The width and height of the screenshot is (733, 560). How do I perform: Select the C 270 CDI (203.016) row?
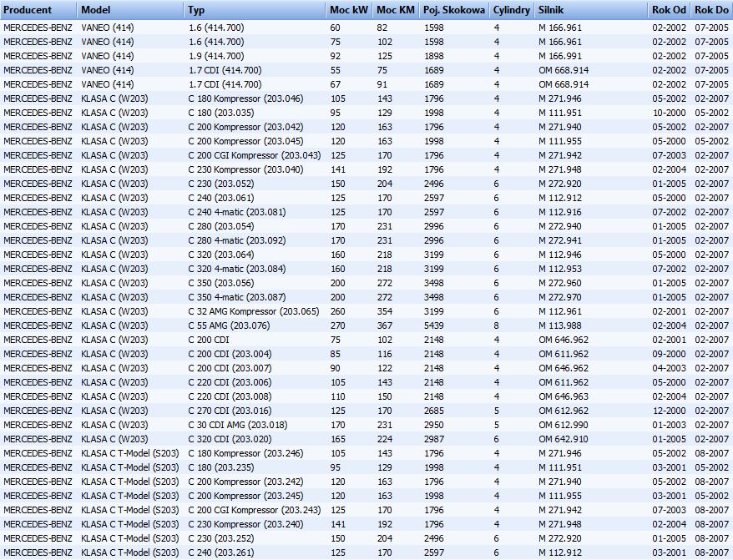click(366, 411)
